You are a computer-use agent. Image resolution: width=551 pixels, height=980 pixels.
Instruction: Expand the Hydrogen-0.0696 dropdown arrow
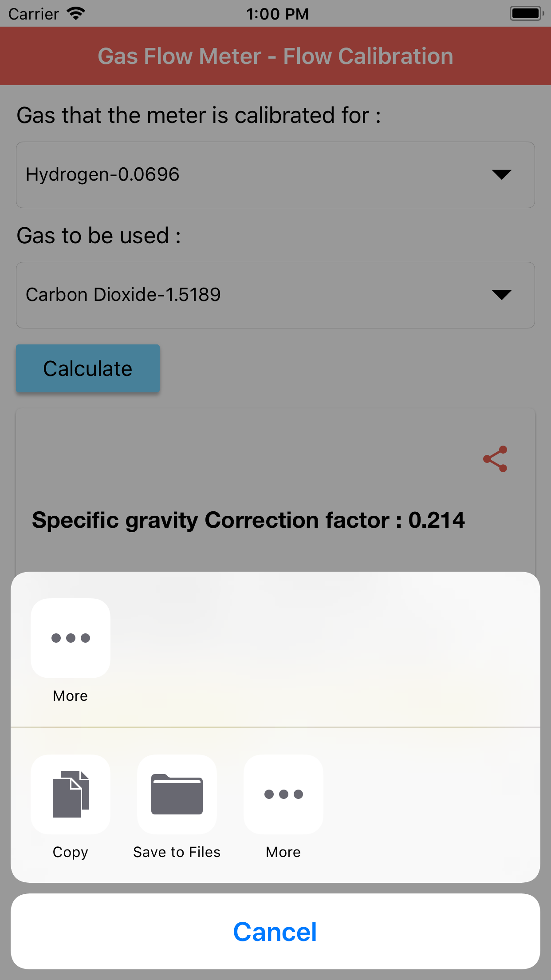click(x=501, y=174)
